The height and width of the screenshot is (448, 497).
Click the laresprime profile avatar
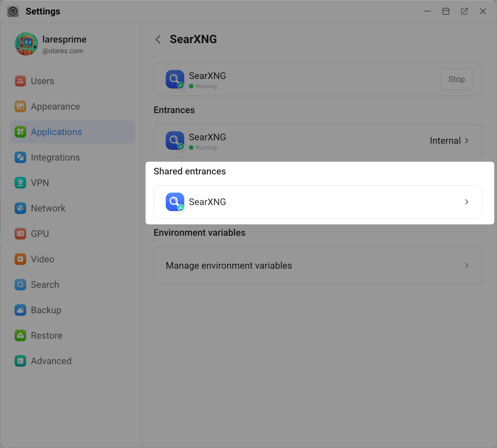coord(26,44)
